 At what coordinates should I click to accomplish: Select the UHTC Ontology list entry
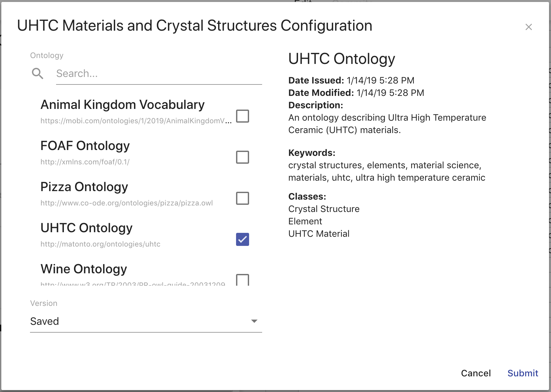tap(86, 228)
